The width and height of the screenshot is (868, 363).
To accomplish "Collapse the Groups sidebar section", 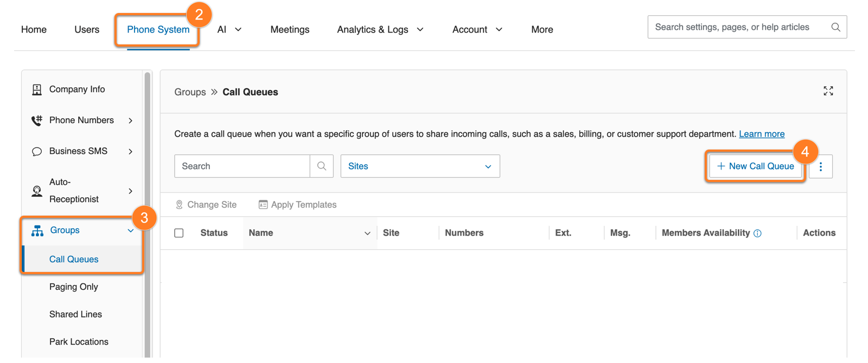I will 130,231.
